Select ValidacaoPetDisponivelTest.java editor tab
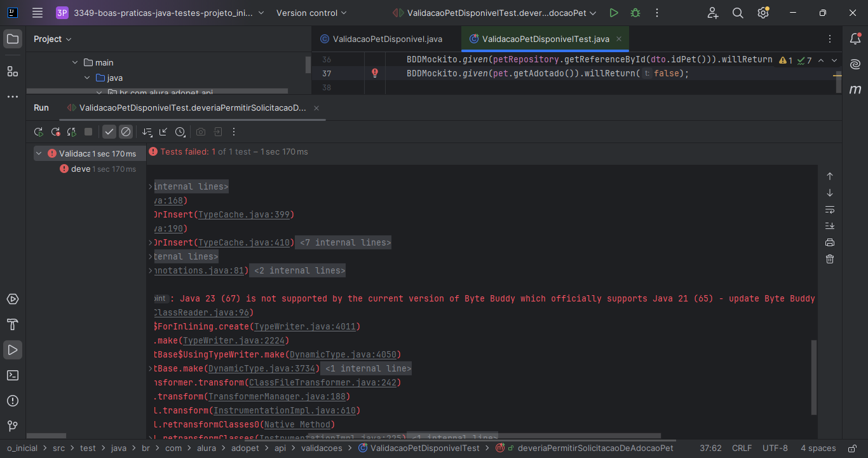The width and height of the screenshot is (868, 458). coord(545,39)
